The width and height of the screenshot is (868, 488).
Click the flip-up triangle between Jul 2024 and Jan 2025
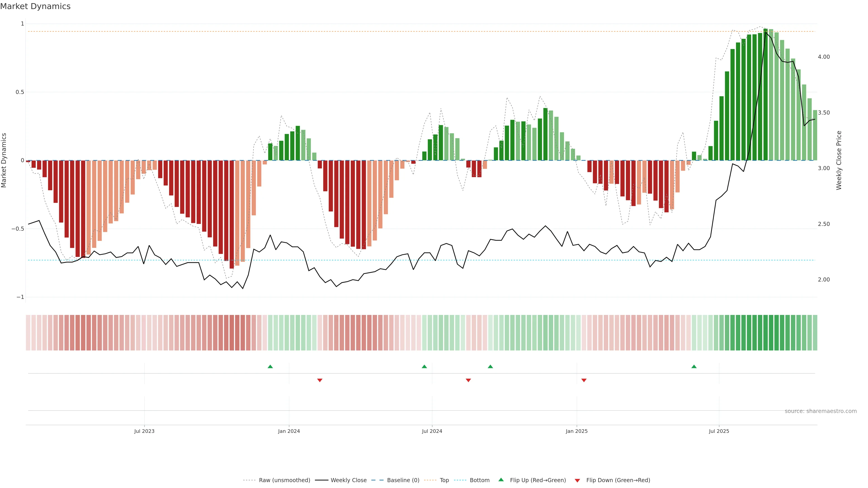point(490,366)
